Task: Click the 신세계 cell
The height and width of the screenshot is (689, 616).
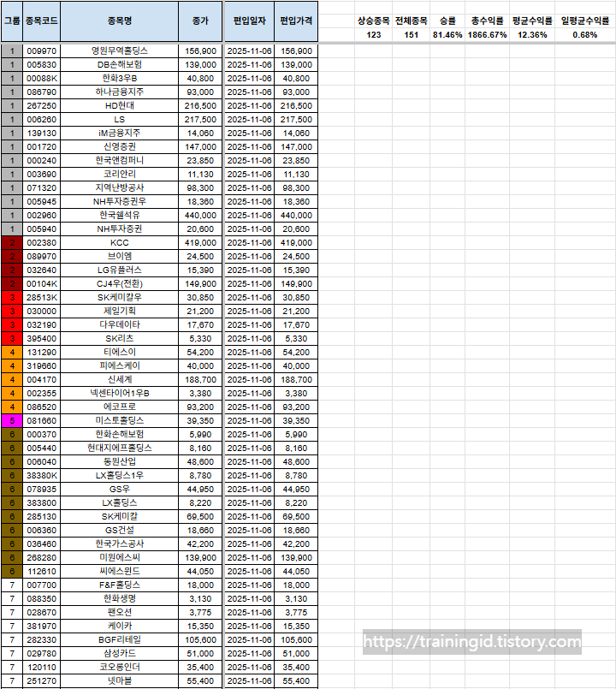Action: click(120, 380)
